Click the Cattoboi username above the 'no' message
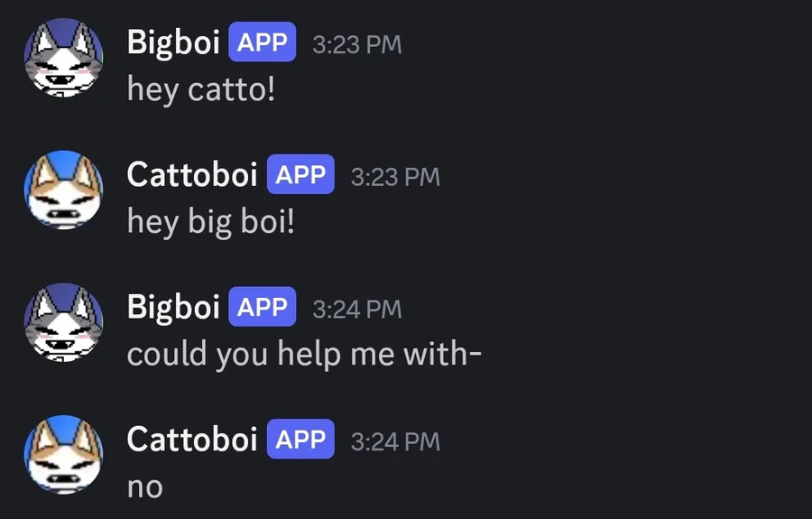 (192, 440)
